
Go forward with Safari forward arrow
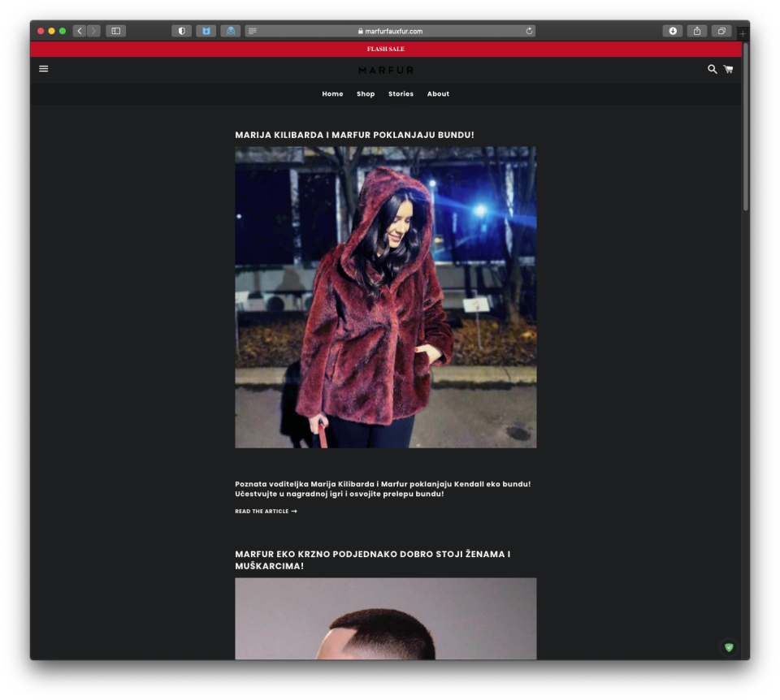(x=93, y=31)
